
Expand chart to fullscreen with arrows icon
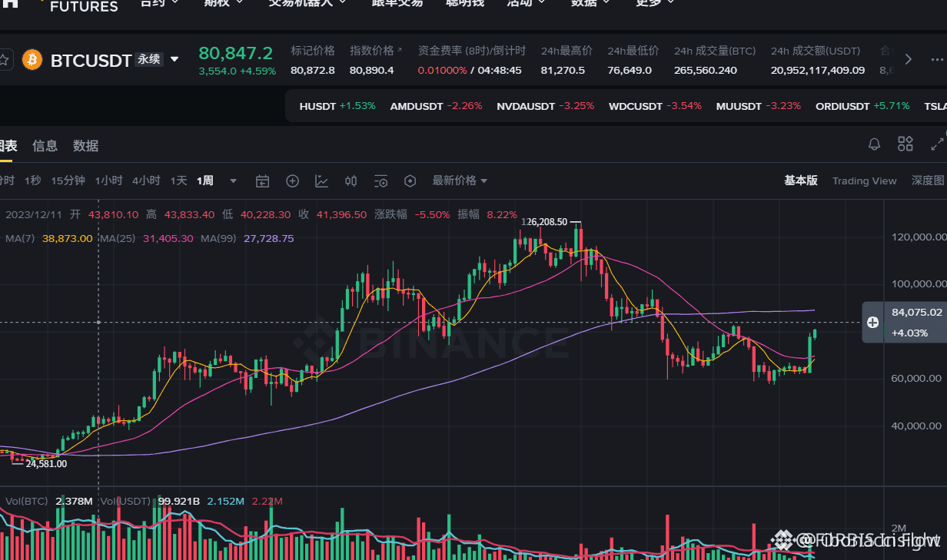(938, 144)
